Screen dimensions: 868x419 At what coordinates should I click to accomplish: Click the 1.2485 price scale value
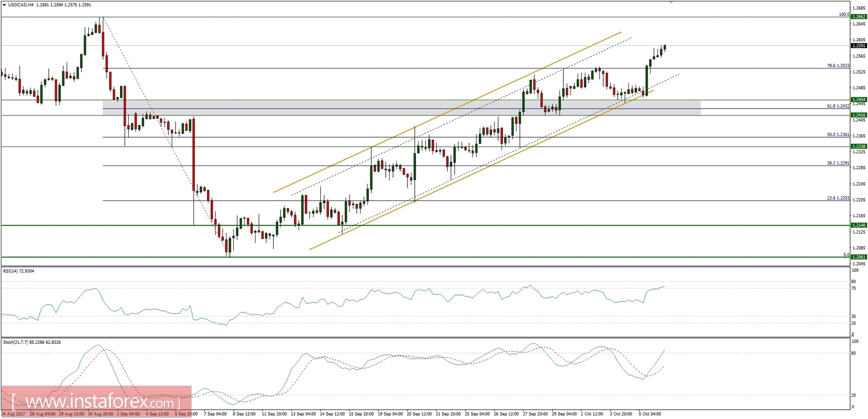[x=859, y=88]
